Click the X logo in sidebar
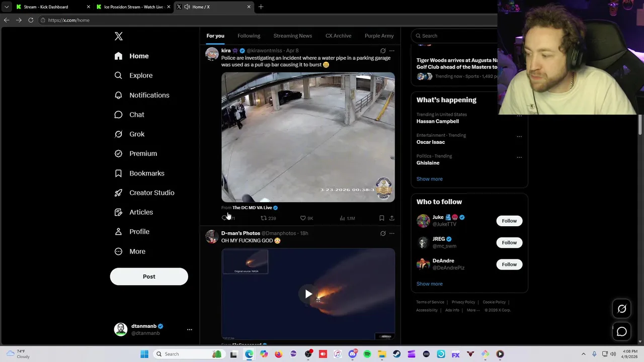 (119, 36)
